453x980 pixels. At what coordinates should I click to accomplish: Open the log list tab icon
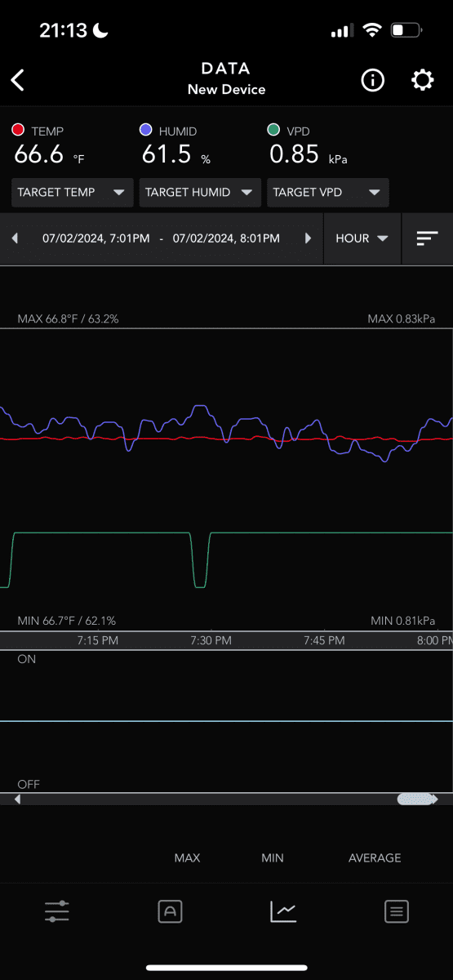click(x=397, y=911)
